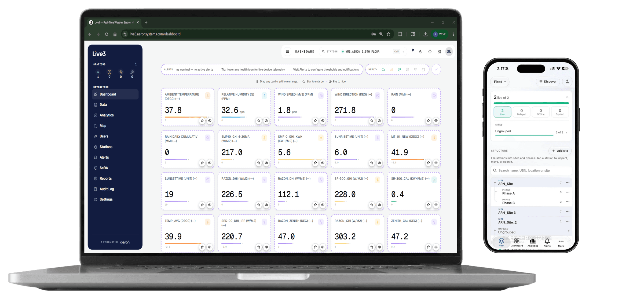Open the DU user avatar
644x299 pixels.
pos(449,52)
